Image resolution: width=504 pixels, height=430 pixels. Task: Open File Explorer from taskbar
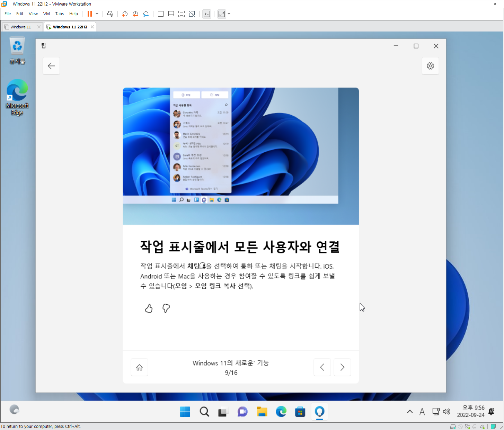(262, 412)
